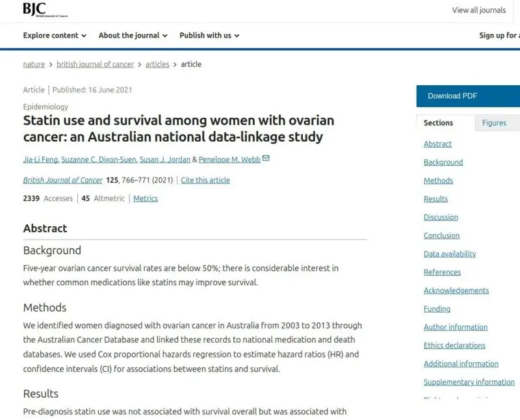Image resolution: width=520 pixels, height=420 pixels.
Task: Open the articles breadcrumb link
Action: (x=157, y=64)
